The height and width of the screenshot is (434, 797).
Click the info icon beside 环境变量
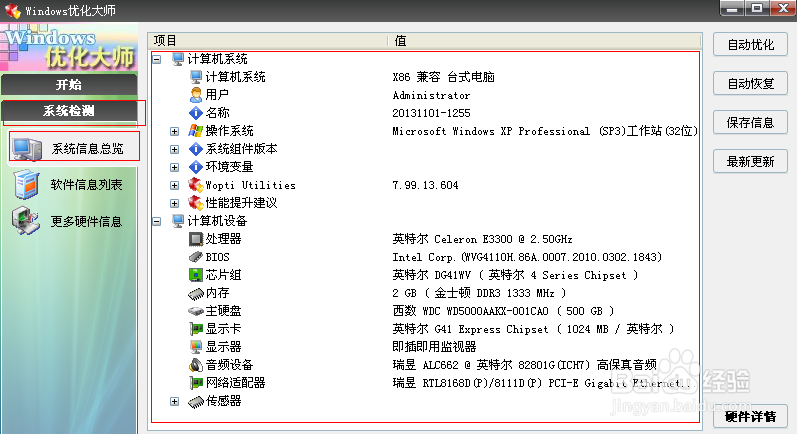(196, 167)
